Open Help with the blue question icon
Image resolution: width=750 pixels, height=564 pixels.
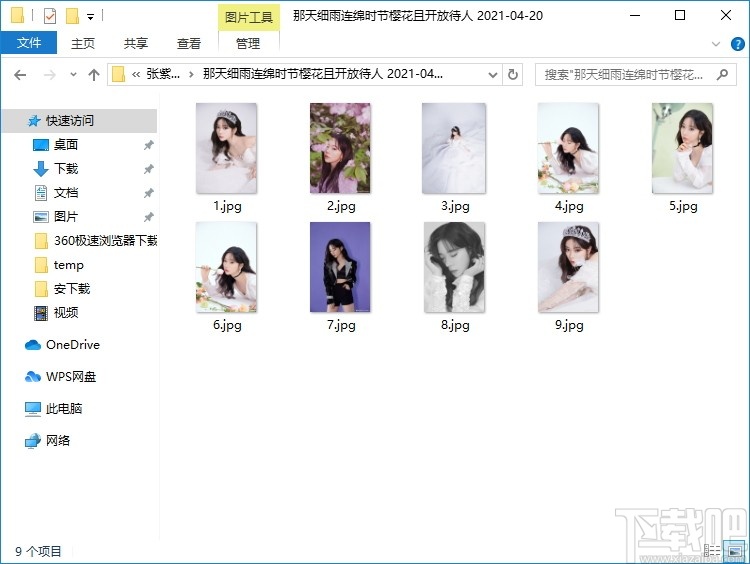pos(738,44)
